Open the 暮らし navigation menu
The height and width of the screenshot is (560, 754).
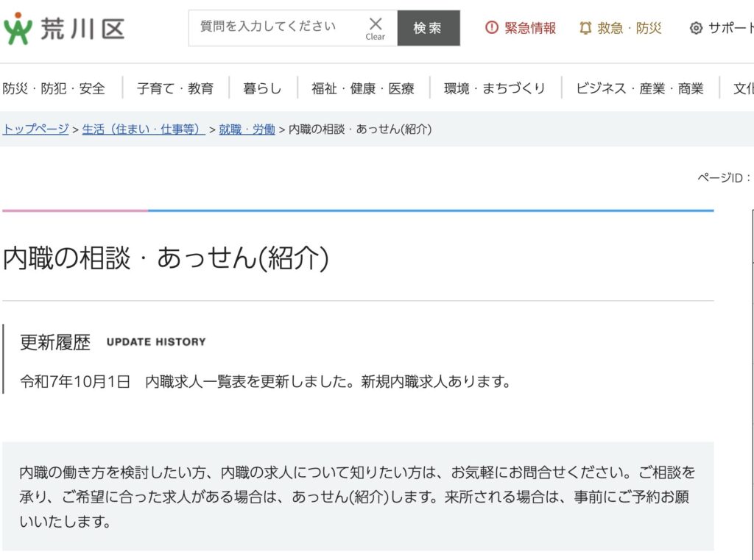pos(262,88)
